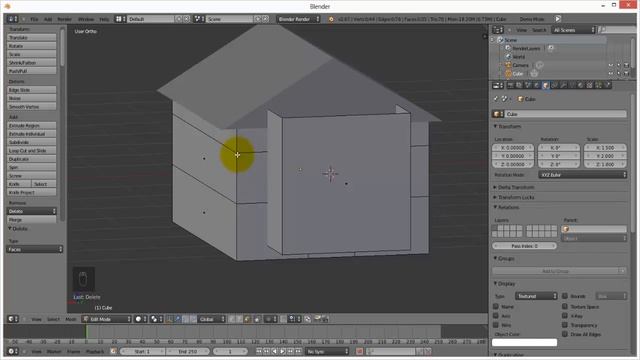Enable the Draw All Edges checkbox

565,334
